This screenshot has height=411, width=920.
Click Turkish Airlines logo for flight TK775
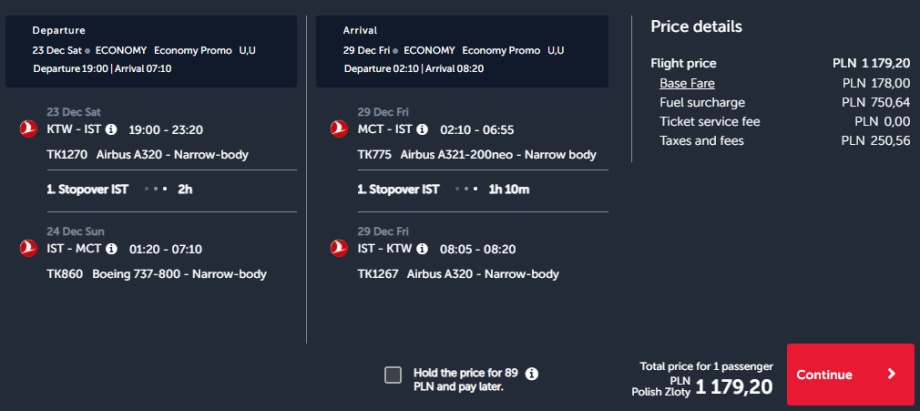(339, 129)
